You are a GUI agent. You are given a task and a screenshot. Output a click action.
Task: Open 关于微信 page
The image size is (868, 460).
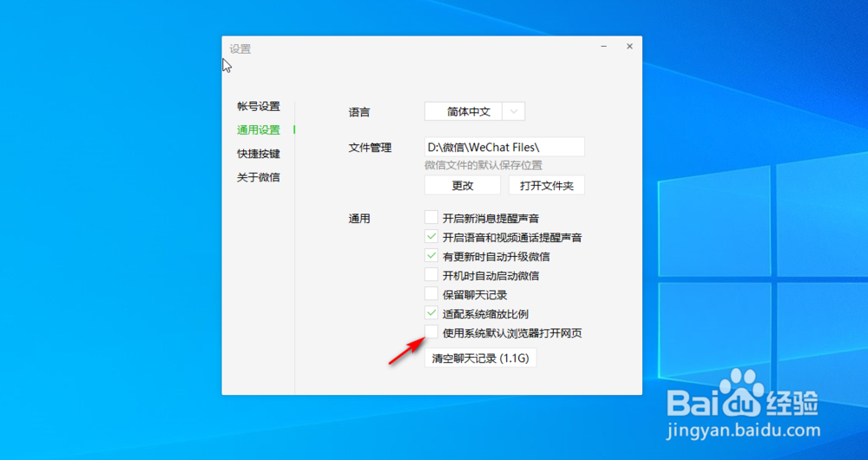click(x=259, y=178)
